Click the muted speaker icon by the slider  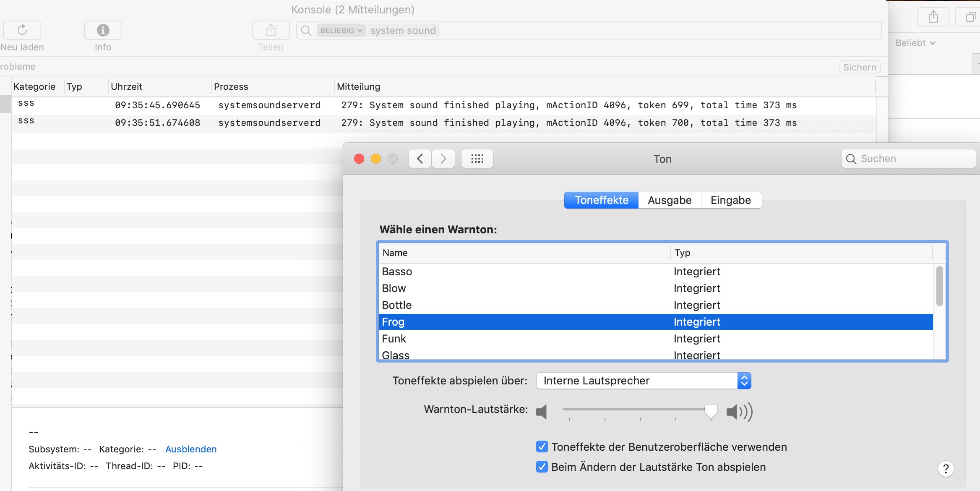542,412
